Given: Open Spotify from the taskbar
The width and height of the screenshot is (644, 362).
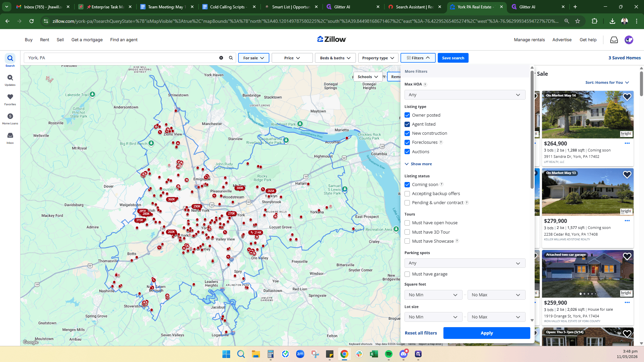Looking at the screenshot, I should [388, 354].
